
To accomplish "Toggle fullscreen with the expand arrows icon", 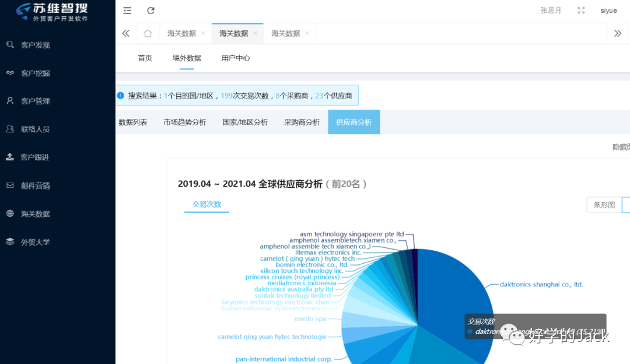I will pyautogui.click(x=581, y=10).
